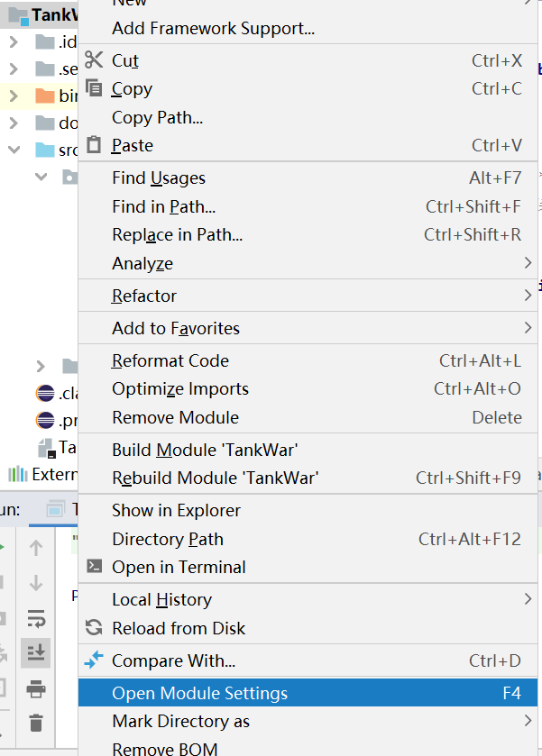Viewport: 542px width, 756px height.
Task: Expand the .settings folder node
Action: pos(14,69)
